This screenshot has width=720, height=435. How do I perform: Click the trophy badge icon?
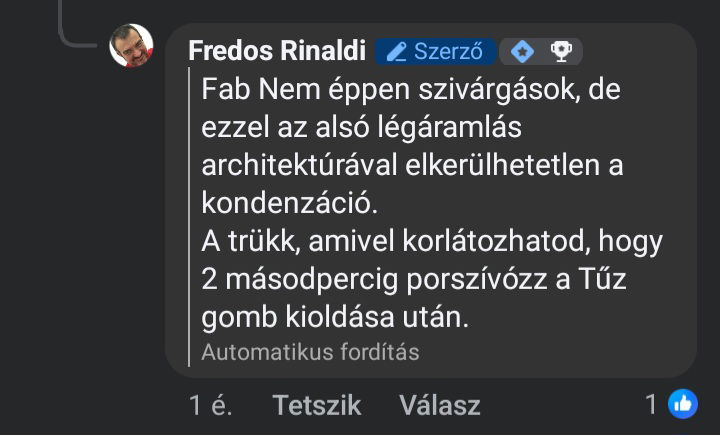coord(561,51)
